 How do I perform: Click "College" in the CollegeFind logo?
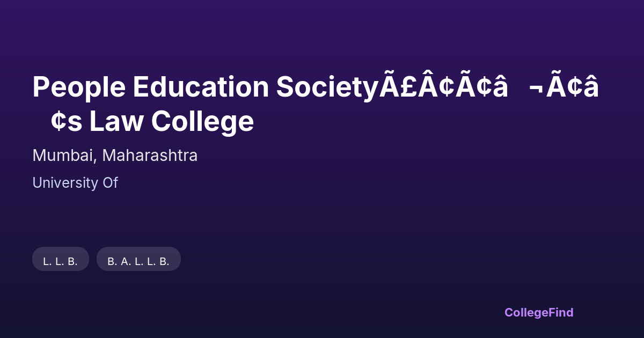[526, 312]
